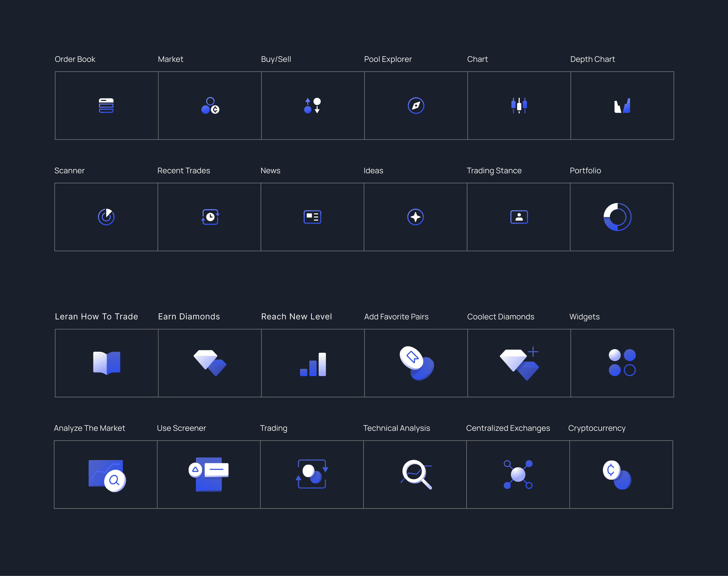This screenshot has width=728, height=576.
Task: Click the Technical Analysis magnifier icon
Action: tap(416, 474)
